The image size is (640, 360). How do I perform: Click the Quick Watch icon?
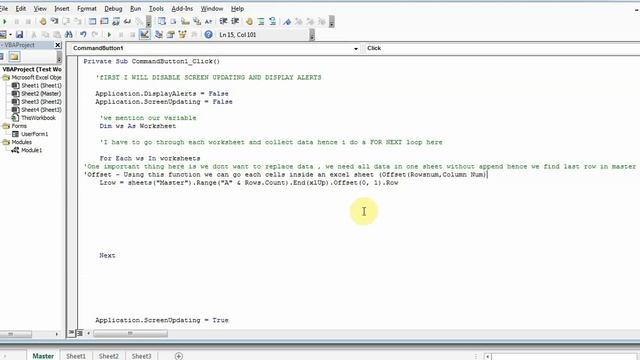(127, 21)
